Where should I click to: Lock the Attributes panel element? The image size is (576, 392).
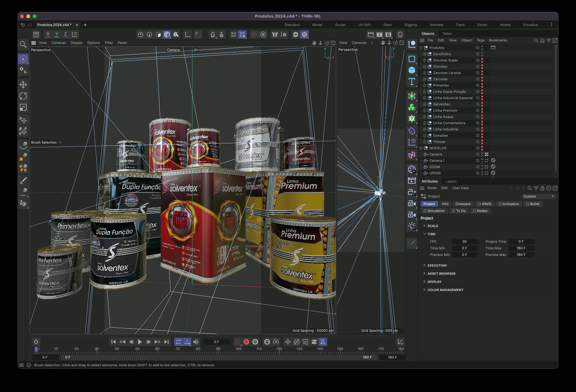click(542, 188)
